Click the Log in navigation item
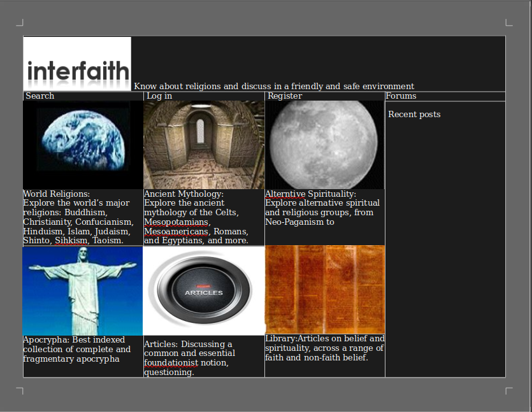This screenshot has width=532, height=412. [159, 96]
